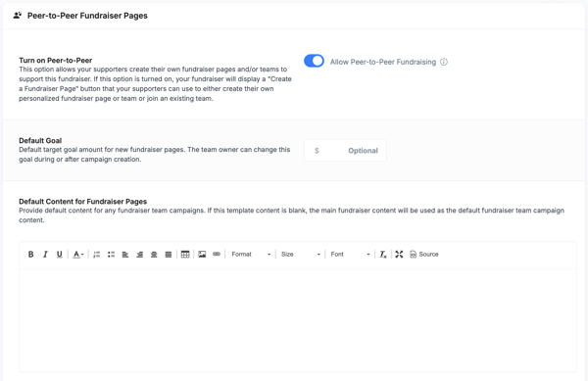Toggle underline formatting in the editor
This screenshot has width=588, height=381.
pyautogui.click(x=59, y=255)
